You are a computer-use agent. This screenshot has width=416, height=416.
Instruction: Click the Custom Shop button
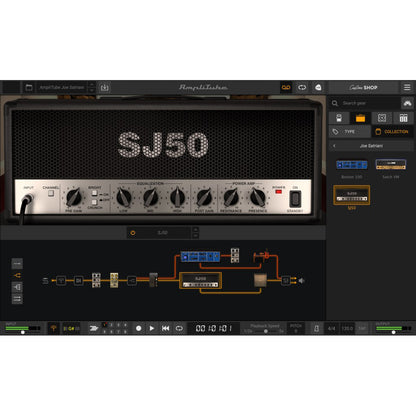click(x=363, y=88)
